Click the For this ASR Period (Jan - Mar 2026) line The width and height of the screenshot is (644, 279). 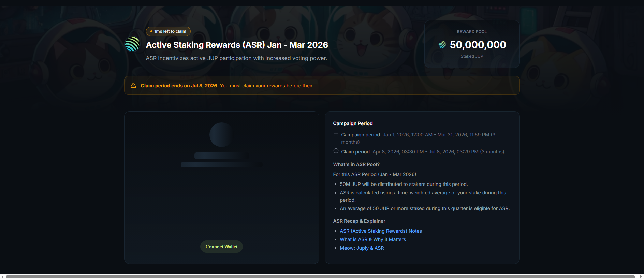(375, 174)
